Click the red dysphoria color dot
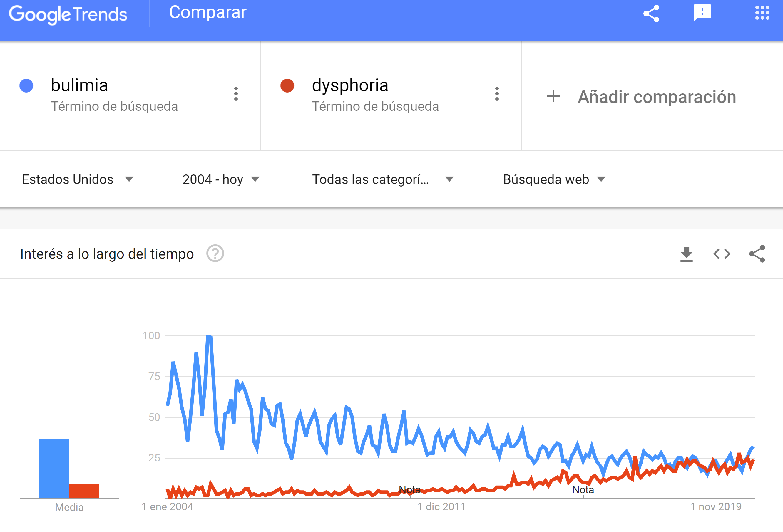Image resolution: width=783 pixels, height=532 pixels. (x=287, y=85)
